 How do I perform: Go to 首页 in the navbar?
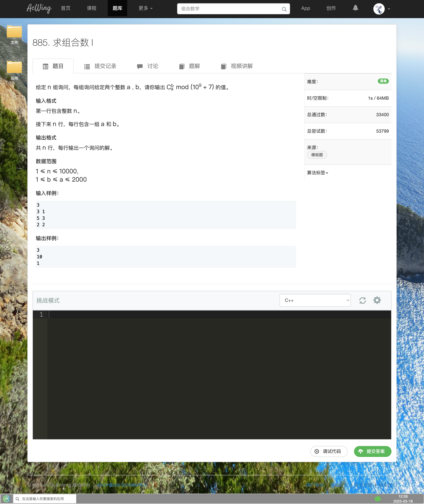pyautogui.click(x=66, y=8)
